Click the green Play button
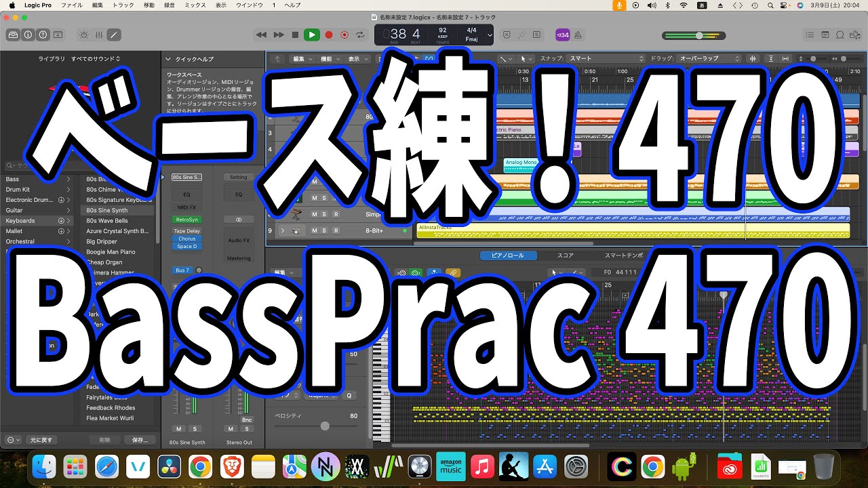This screenshot has width=868, height=488. [311, 35]
